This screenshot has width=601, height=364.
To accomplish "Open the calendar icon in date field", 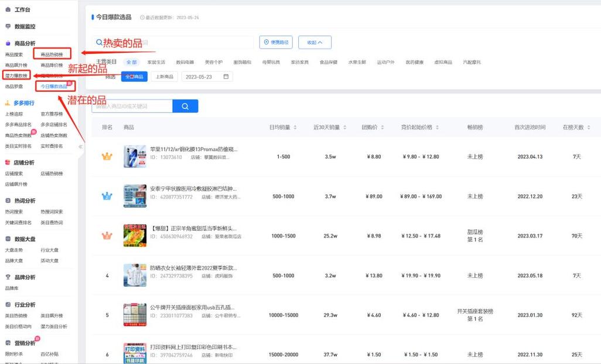I will coord(226,77).
